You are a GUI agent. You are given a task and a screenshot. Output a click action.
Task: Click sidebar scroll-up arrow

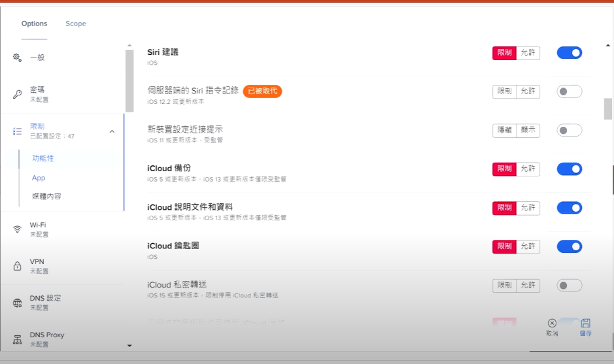point(129,45)
